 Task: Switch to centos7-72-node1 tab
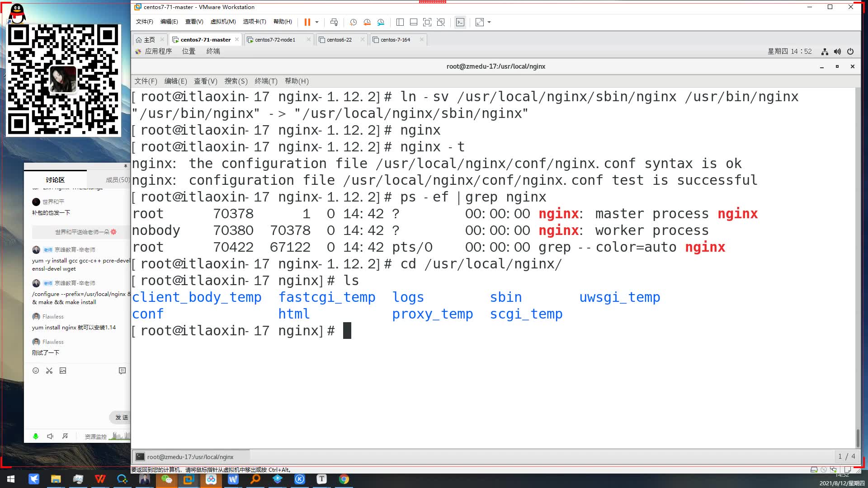tap(275, 40)
